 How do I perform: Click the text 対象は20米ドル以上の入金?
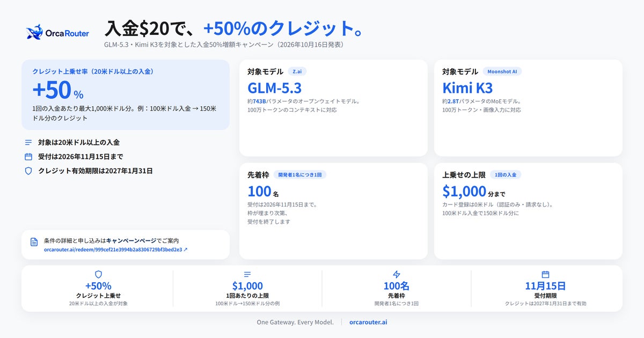click(79, 143)
